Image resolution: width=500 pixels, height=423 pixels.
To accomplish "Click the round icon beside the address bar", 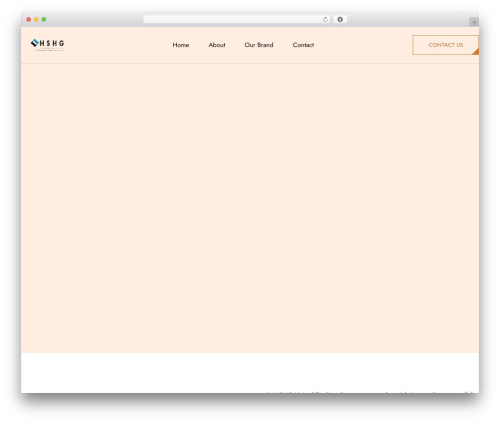I will pyautogui.click(x=340, y=19).
